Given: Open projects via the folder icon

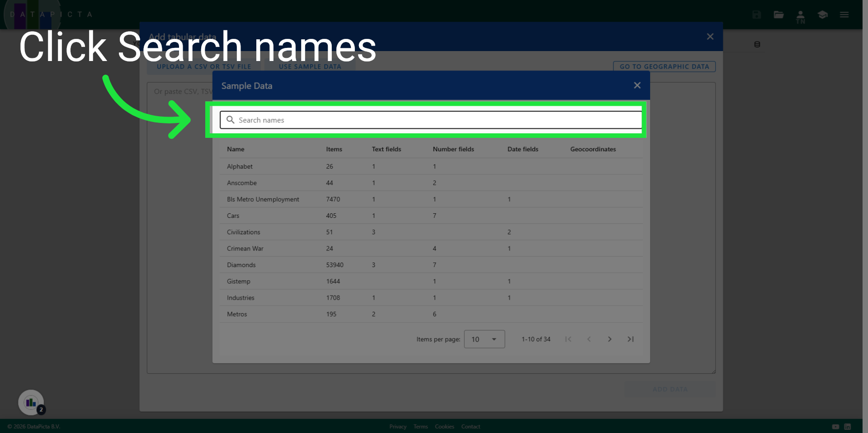Looking at the screenshot, I should point(778,14).
